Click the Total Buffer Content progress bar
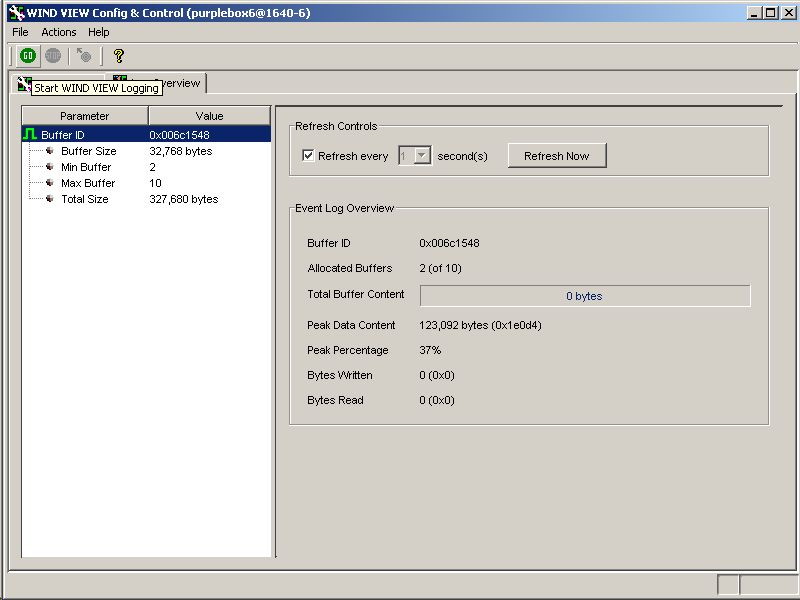Image resolution: width=800 pixels, height=600 pixels. coord(584,296)
